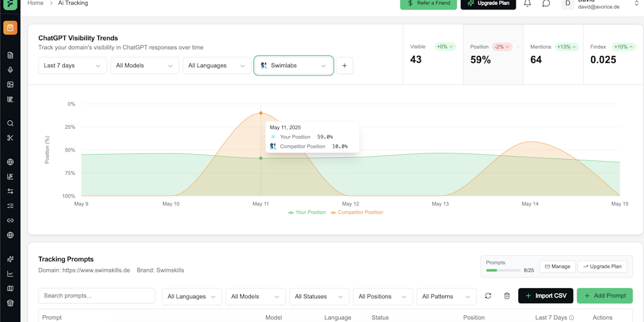
Task: Expand the Swimlabs competitor dropdown
Action: pos(294,65)
